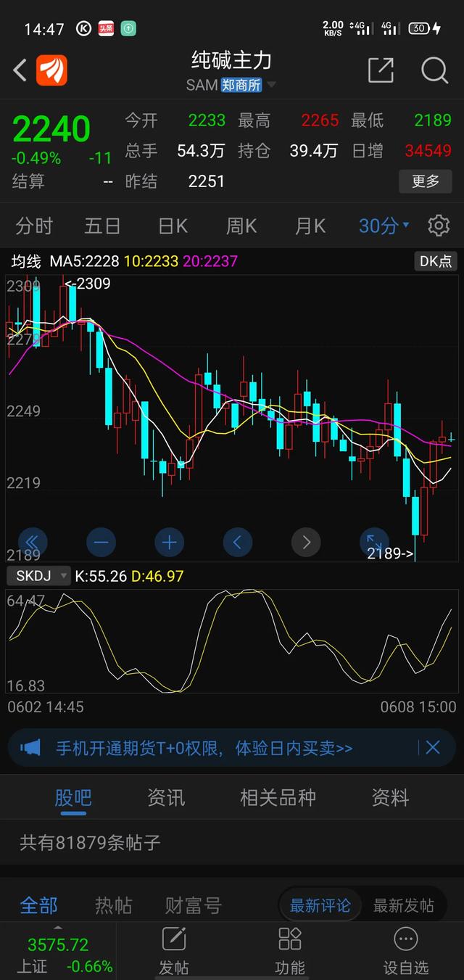Screen dimensions: 464x980
Task: Expand chart to fullscreen icon
Action: (x=374, y=542)
